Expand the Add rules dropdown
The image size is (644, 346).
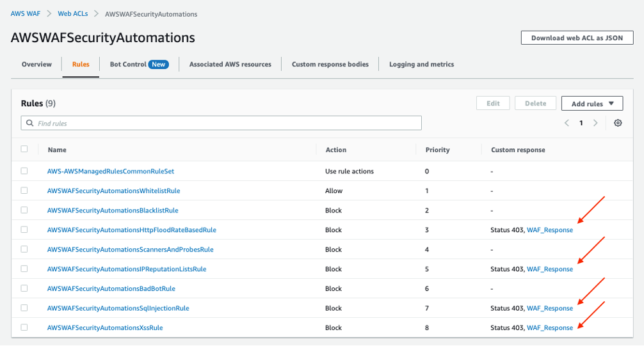click(x=592, y=104)
